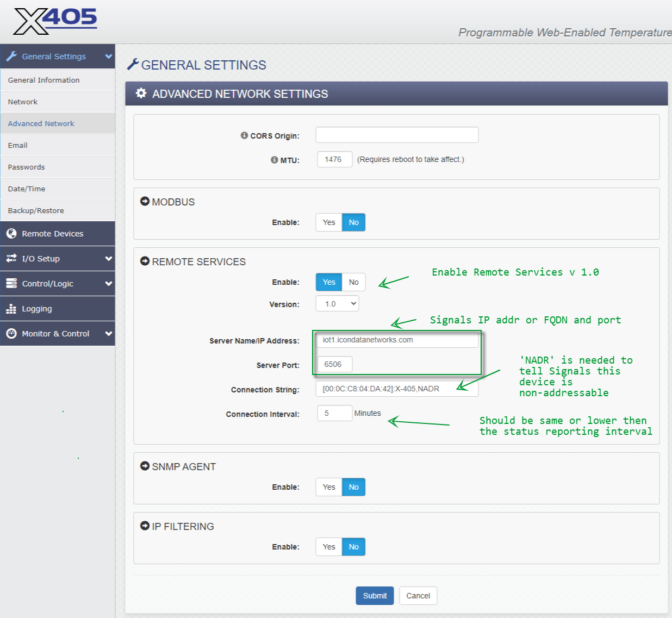Click the Remote Devices globe icon
The height and width of the screenshot is (618, 672).
(11, 234)
